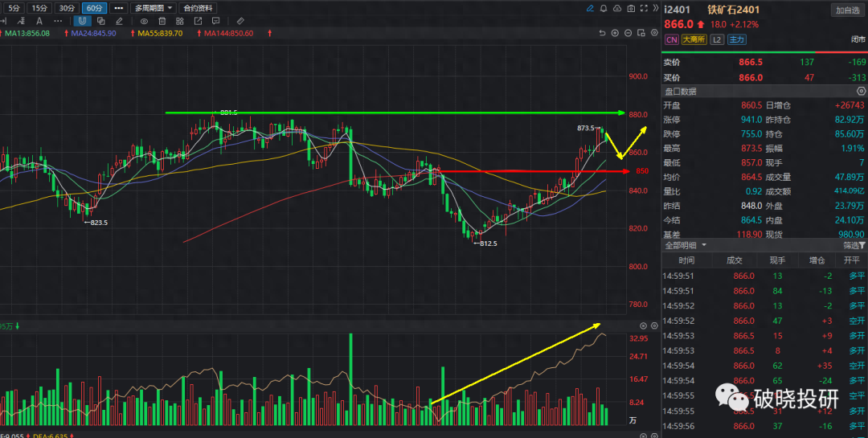Screen dimensions: 868x438
Task: Zoom in on the chart with plus icon
Action: click(x=615, y=33)
